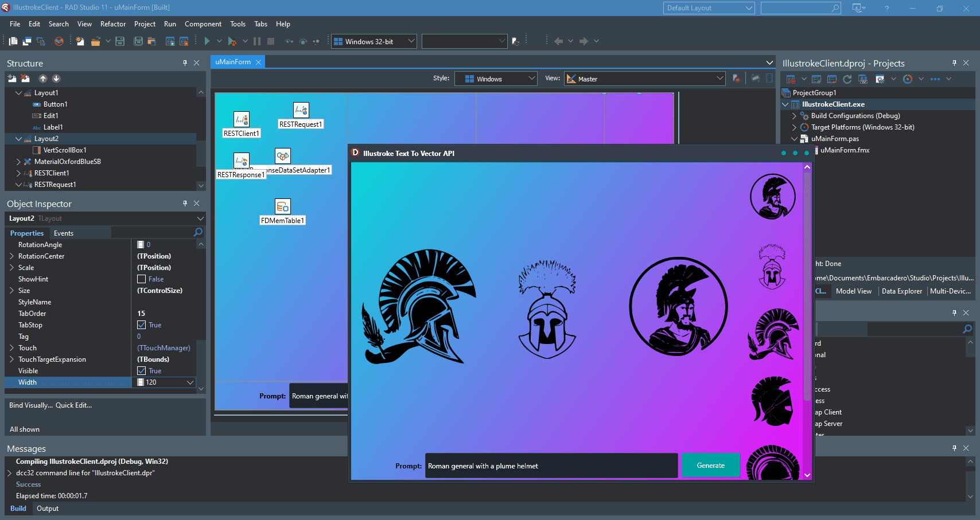Viewport: 980px width, 520px height.
Task: Click the Remove from Project icon in Projects panel
Action: click(832, 79)
